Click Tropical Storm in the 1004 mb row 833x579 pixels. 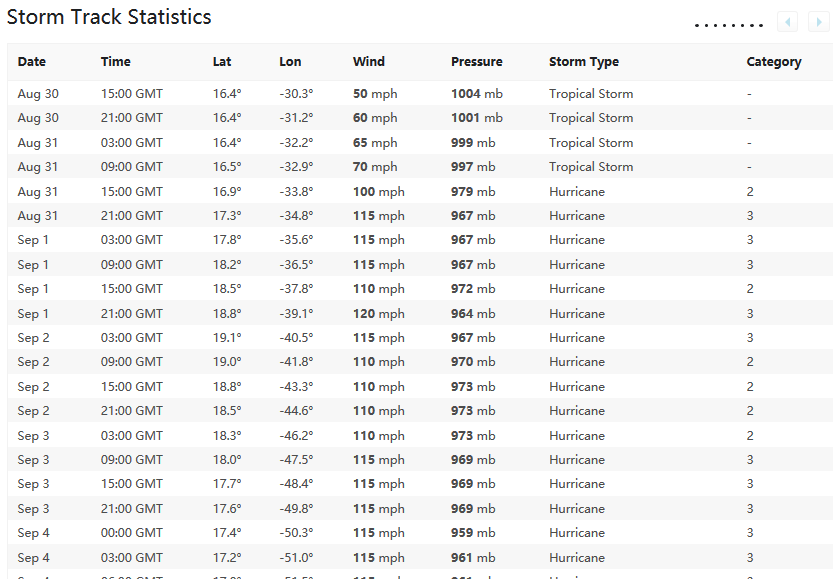point(591,94)
